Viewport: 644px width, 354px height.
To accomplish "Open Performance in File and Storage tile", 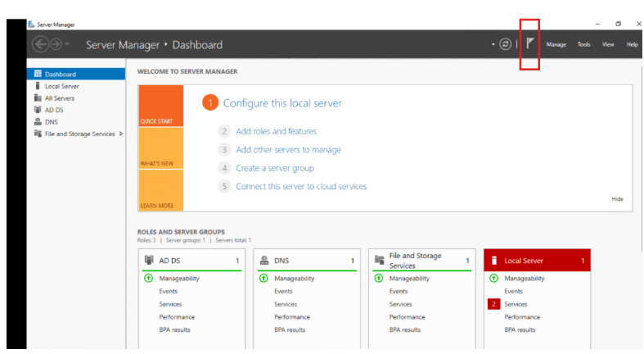I will tap(407, 317).
